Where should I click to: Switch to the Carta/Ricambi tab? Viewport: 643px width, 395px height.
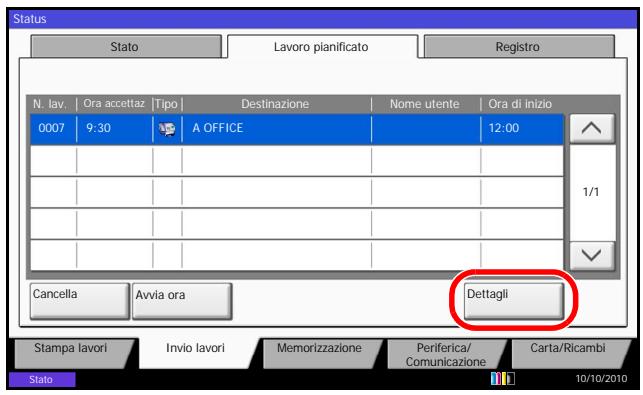click(568, 353)
